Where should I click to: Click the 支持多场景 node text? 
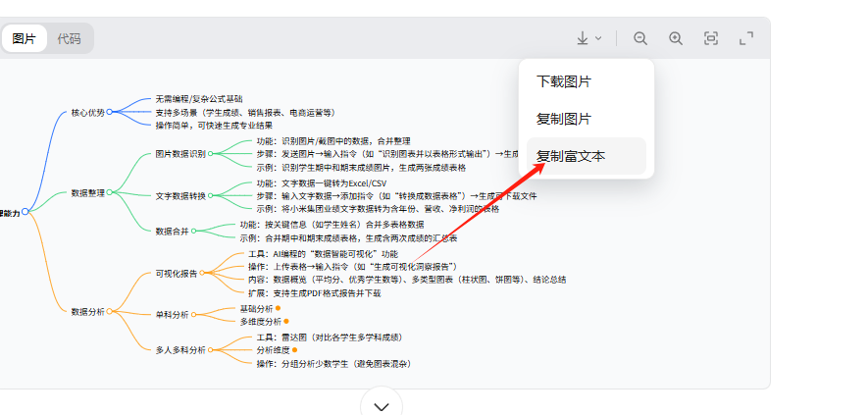coord(246,112)
